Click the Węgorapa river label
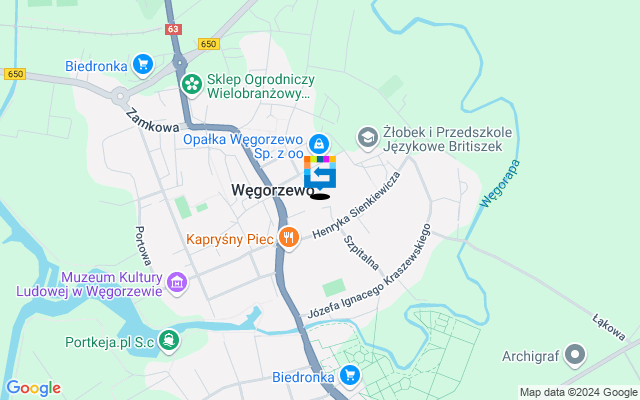 (500, 184)
